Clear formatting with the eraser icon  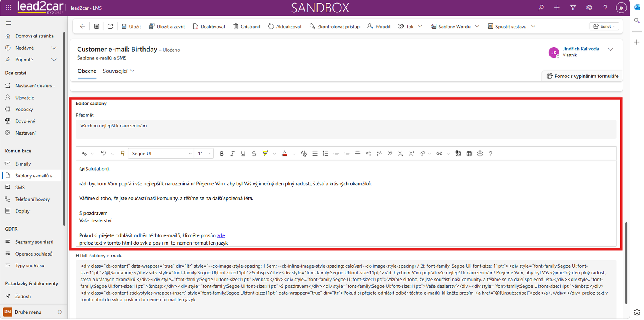point(303,154)
